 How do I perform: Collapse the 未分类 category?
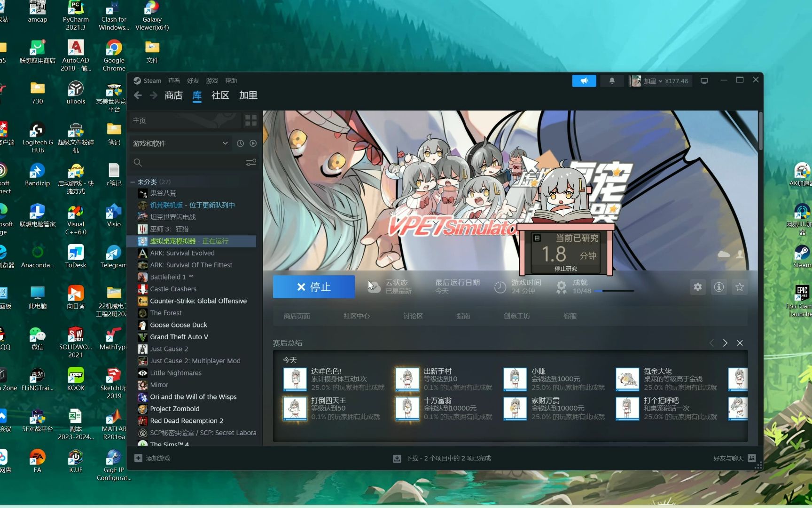[133, 182]
